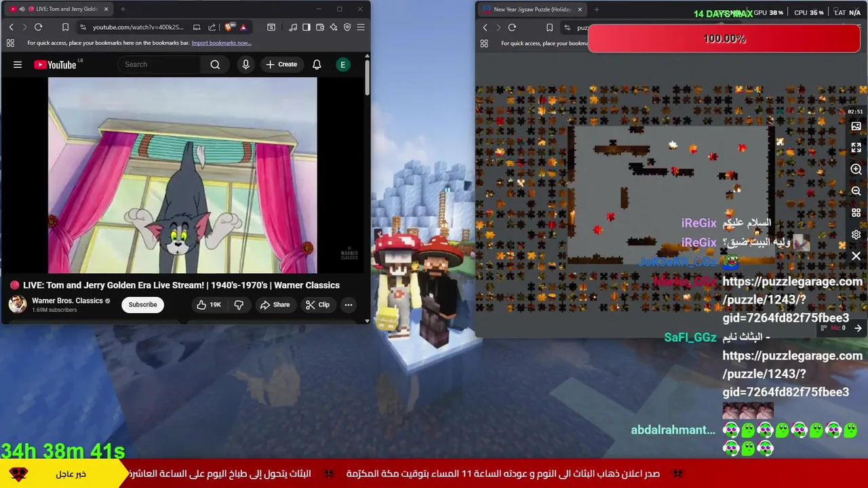
Task: Open Warner Bros. Classics channel name
Action: (67, 301)
